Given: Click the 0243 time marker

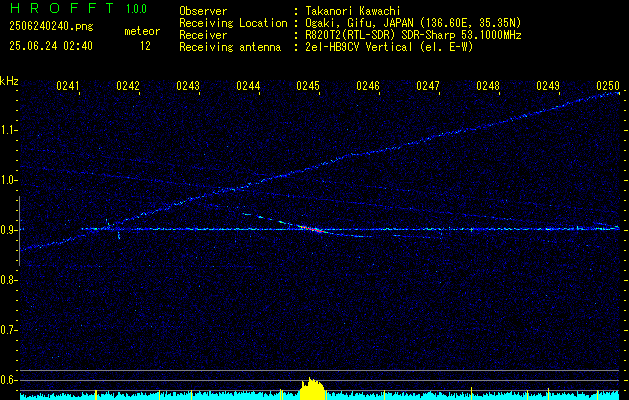Looking at the screenshot, I should click(188, 86).
